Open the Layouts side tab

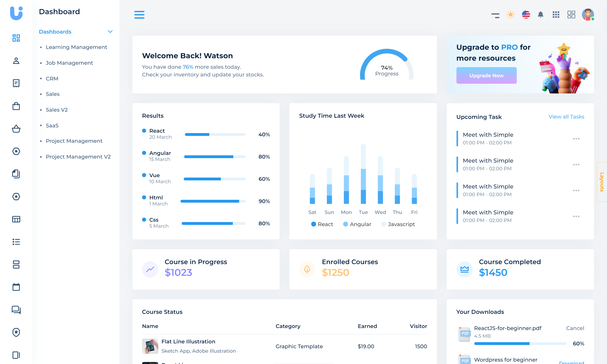tap(602, 182)
